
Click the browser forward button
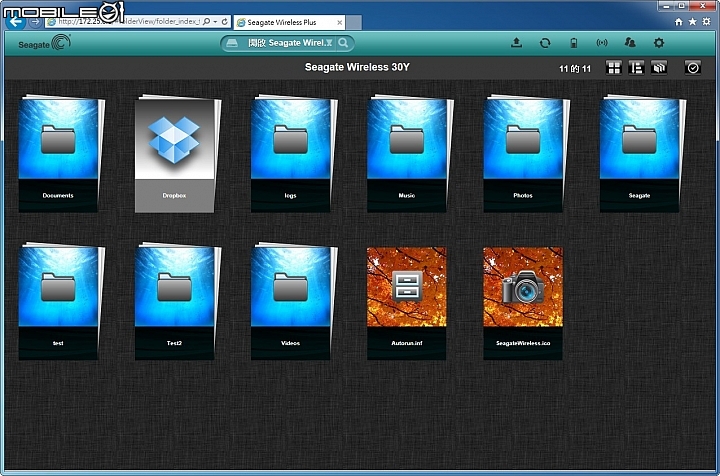click(x=35, y=22)
